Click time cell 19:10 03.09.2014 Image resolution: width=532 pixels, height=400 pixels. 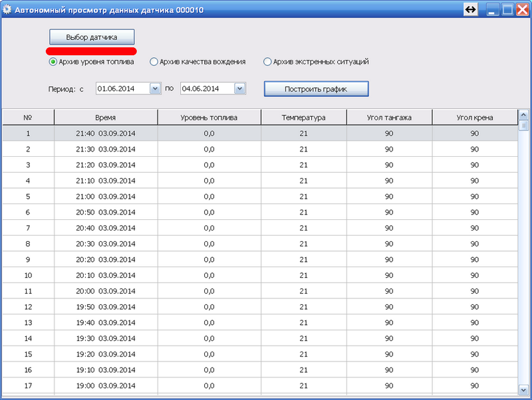pyautogui.click(x=106, y=370)
